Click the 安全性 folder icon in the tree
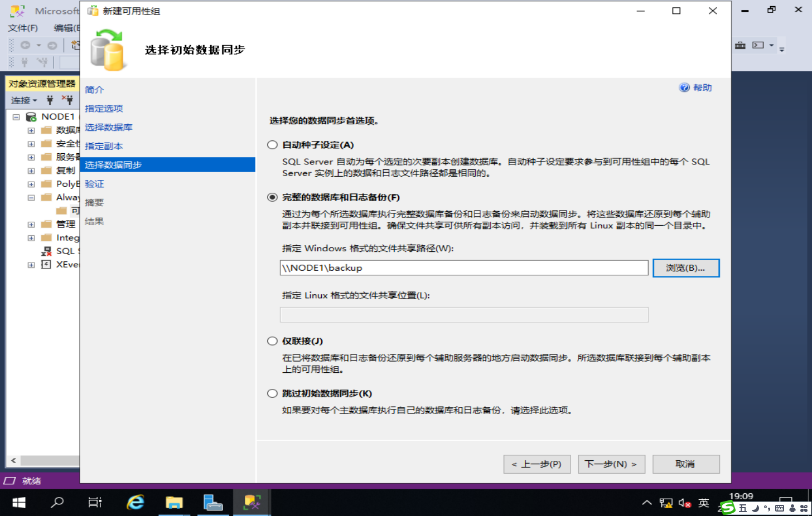This screenshot has height=516, width=812. [x=46, y=143]
